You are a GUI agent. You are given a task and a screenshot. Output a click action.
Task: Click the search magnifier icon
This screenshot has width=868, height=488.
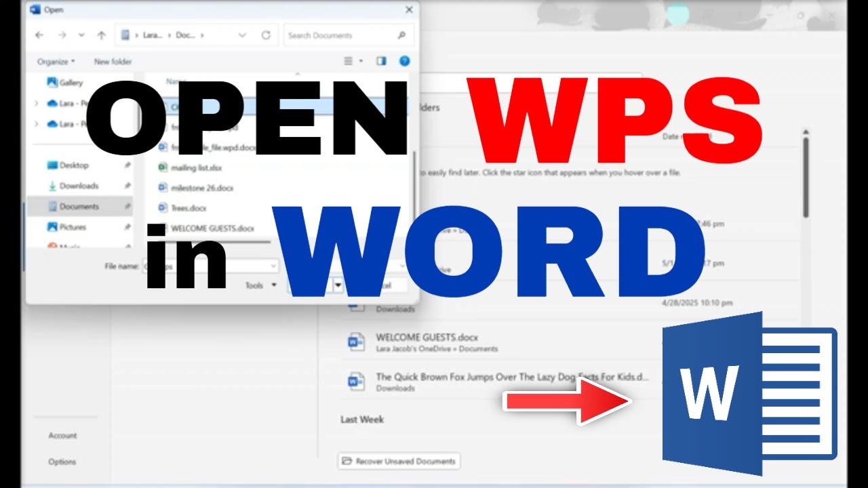click(x=402, y=35)
